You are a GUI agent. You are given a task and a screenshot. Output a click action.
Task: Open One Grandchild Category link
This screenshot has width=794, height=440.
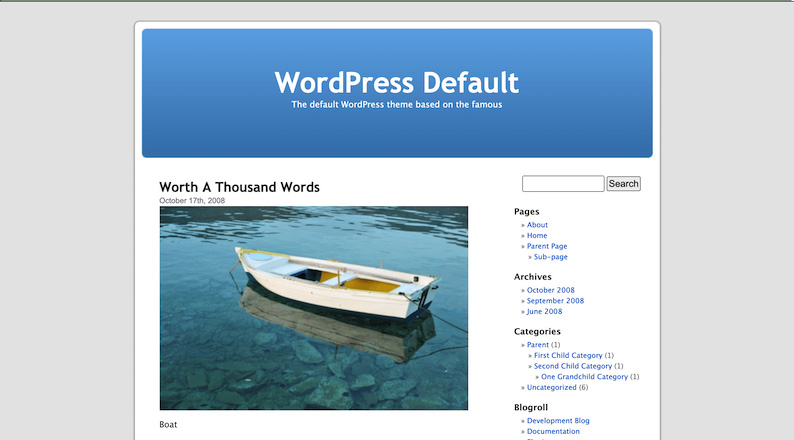pyautogui.click(x=584, y=377)
